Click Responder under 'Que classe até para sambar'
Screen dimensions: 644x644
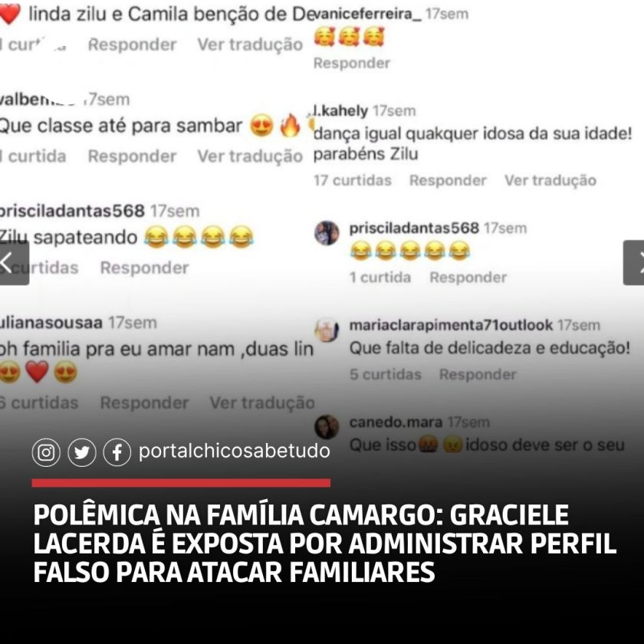click(132, 156)
